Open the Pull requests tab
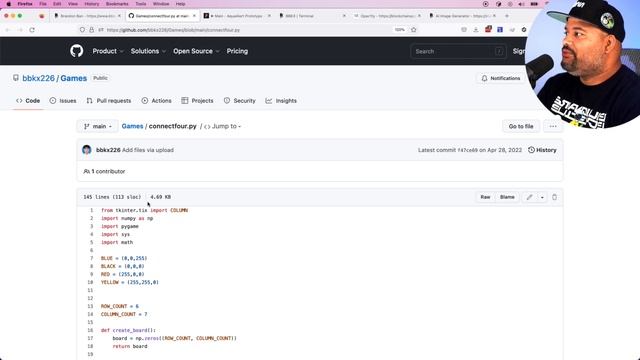 tap(109, 100)
